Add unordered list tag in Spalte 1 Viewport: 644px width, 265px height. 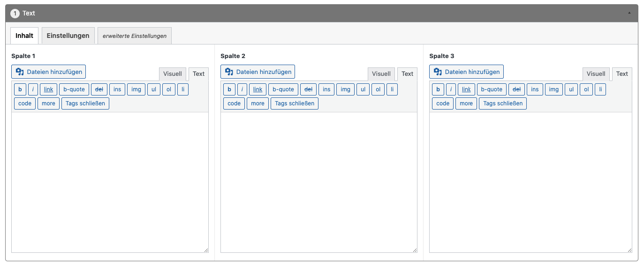153,89
